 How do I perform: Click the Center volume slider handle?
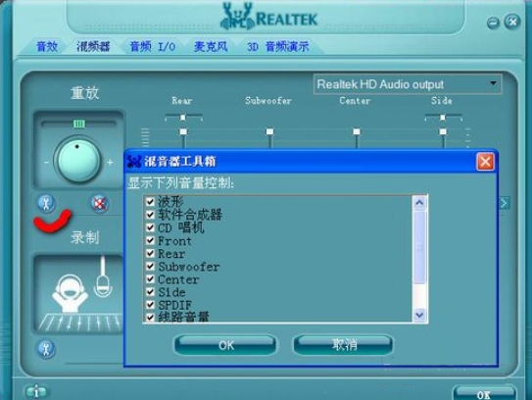tap(357, 131)
